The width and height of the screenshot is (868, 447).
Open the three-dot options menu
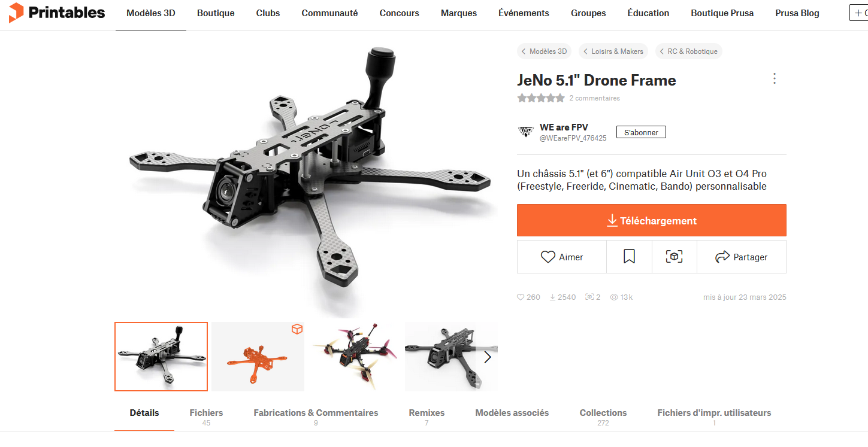pos(775,78)
